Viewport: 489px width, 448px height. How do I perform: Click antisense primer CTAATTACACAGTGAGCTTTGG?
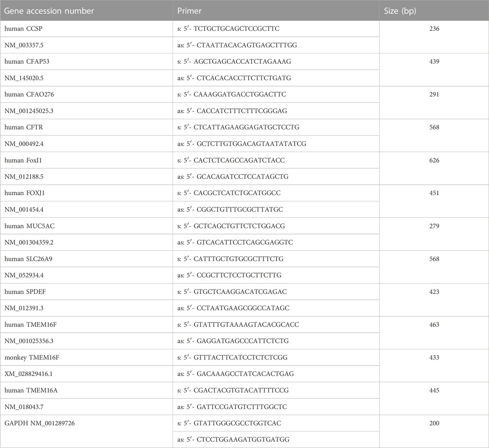pyautogui.click(x=247, y=45)
